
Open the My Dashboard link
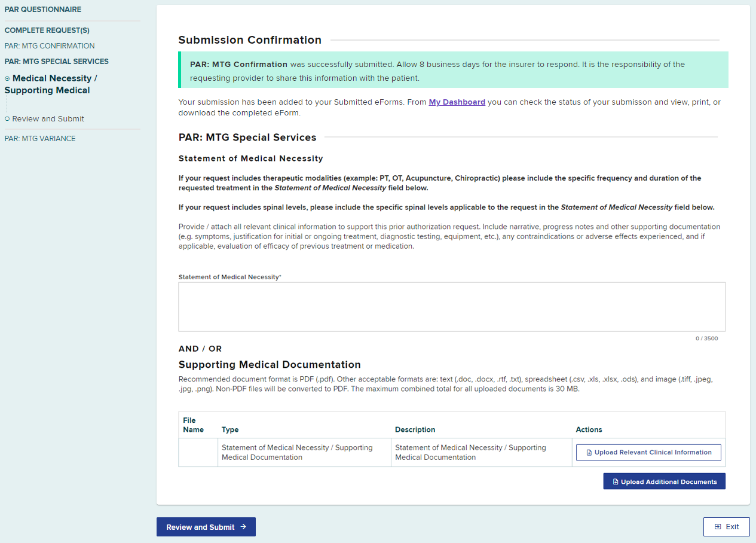457,102
